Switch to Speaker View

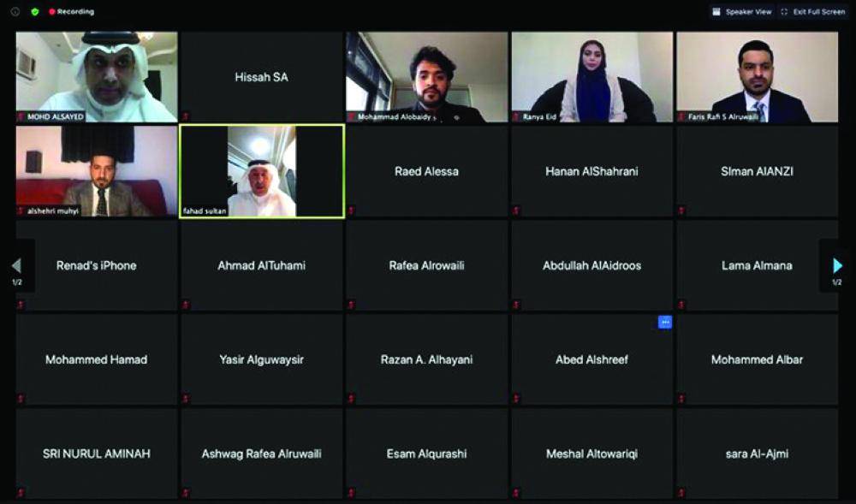coord(742,11)
